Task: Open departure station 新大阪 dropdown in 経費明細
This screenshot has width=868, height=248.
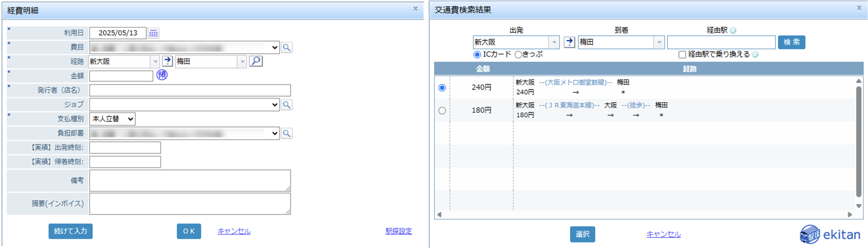Action: 155,62
